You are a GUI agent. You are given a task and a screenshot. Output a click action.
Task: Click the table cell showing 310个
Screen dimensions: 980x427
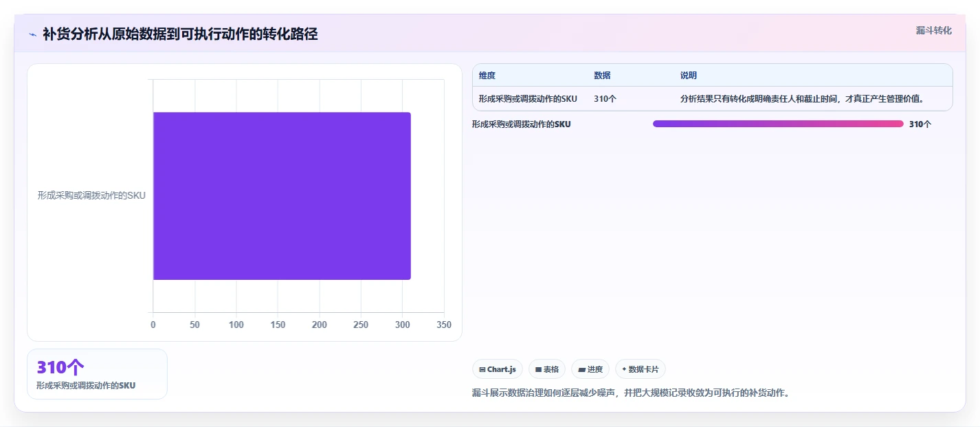tap(605, 98)
